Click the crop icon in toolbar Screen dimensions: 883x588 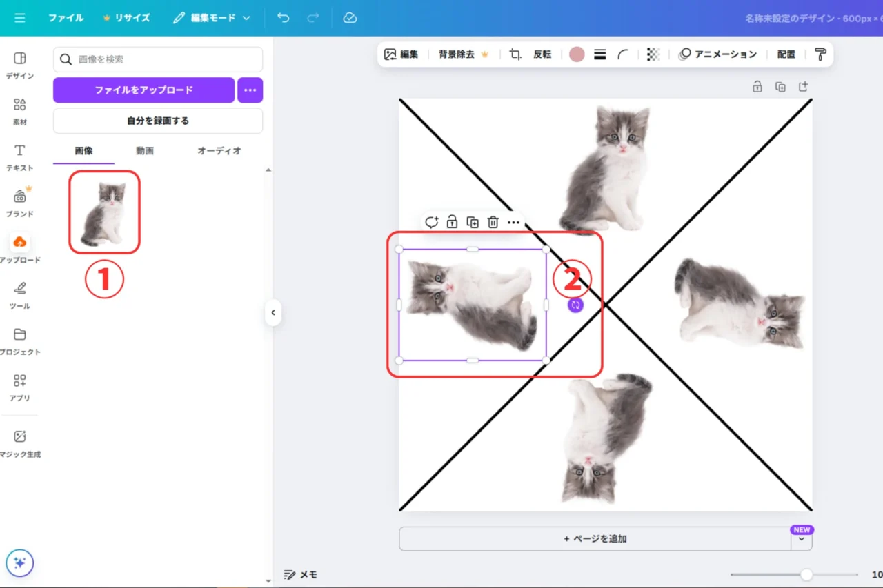click(515, 54)
